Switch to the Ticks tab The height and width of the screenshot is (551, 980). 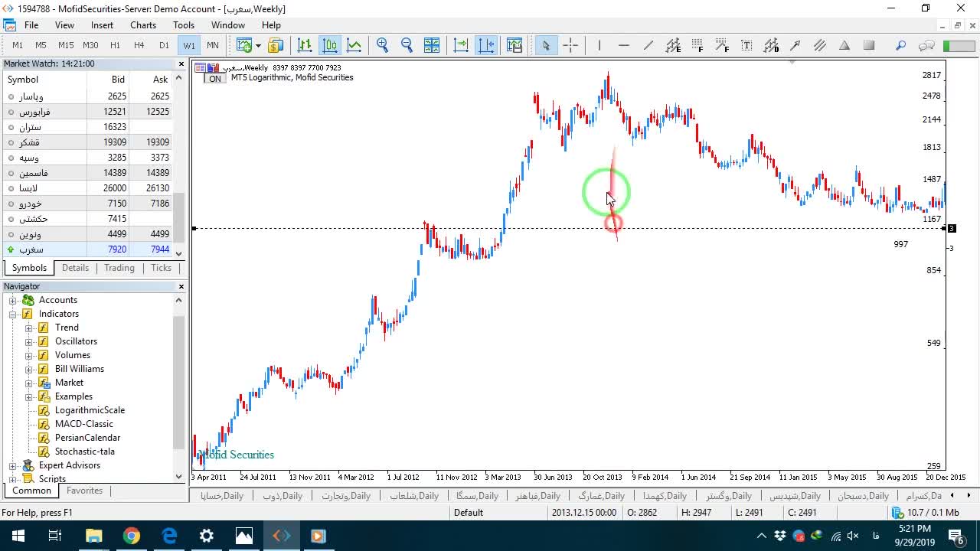[x=162, y=268]
